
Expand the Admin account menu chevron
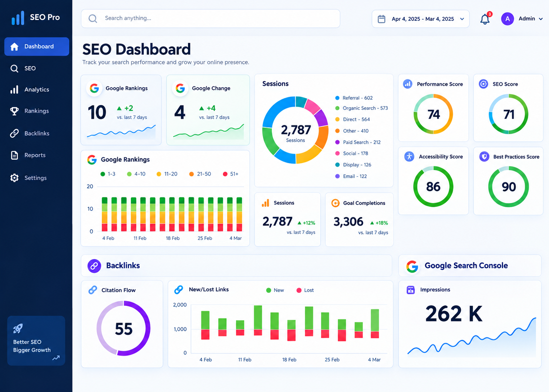tap(541, 19)
